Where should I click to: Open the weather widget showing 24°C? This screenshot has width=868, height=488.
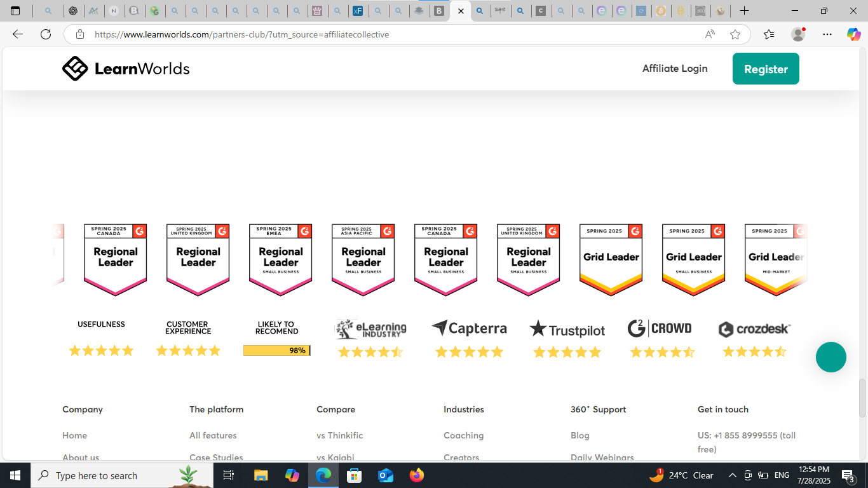pyautogui.click(x=681, y=475)
